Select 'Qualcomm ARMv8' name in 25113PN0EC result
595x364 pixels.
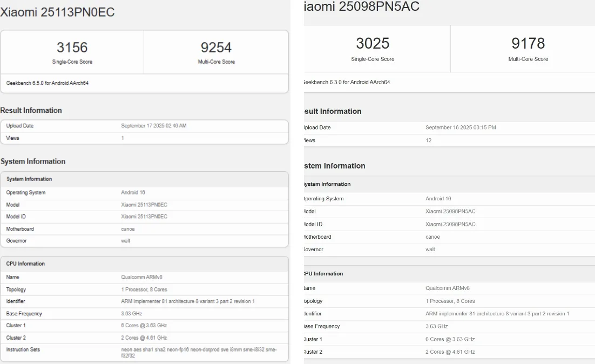[141, 277]
